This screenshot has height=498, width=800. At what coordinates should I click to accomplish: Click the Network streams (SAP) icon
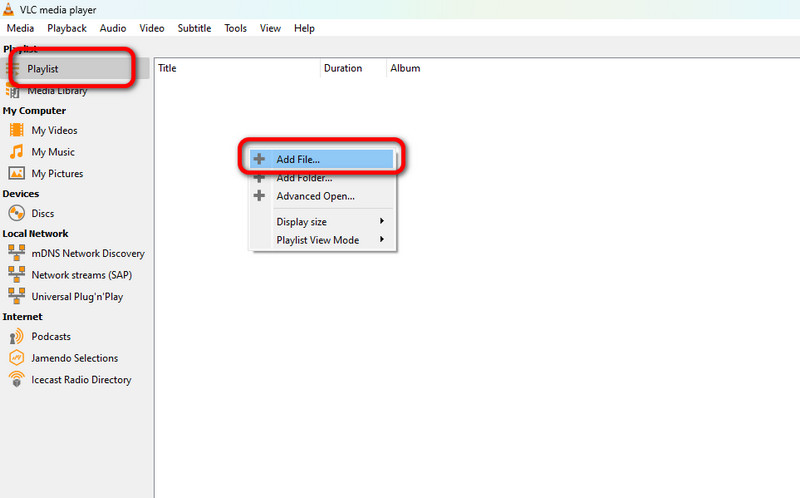pyautogui.click(x=16, y=275)
